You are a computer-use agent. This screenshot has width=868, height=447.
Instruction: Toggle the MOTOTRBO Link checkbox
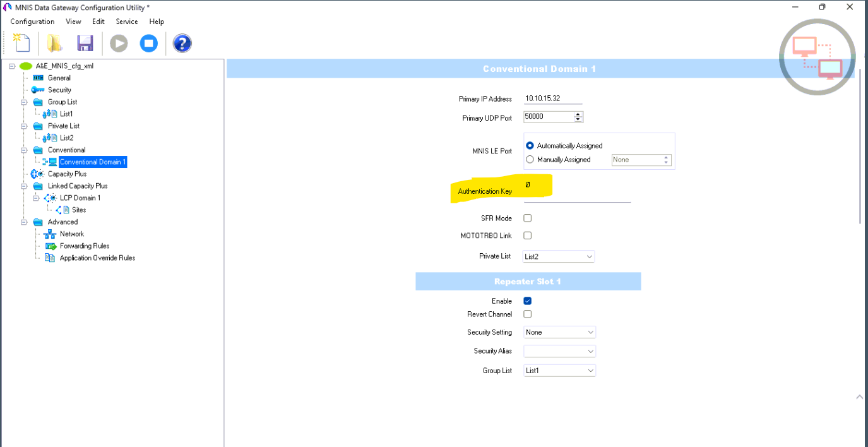(x=528, y=235)
